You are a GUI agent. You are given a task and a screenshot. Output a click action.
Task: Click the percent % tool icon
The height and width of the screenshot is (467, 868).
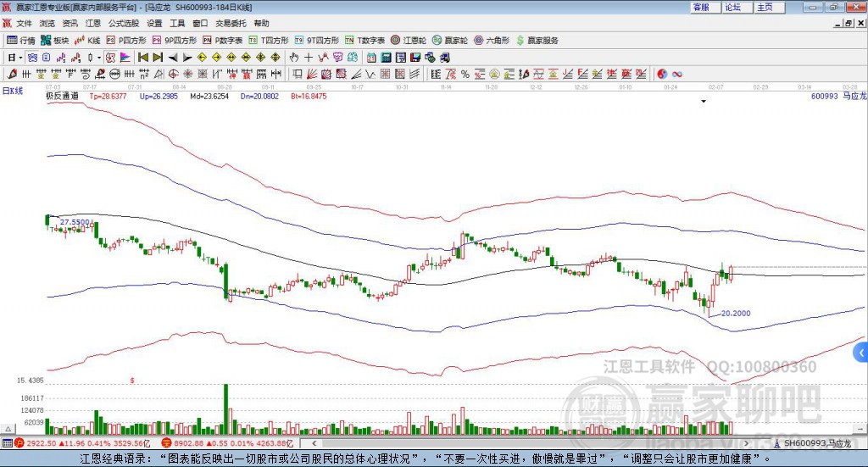465,74
